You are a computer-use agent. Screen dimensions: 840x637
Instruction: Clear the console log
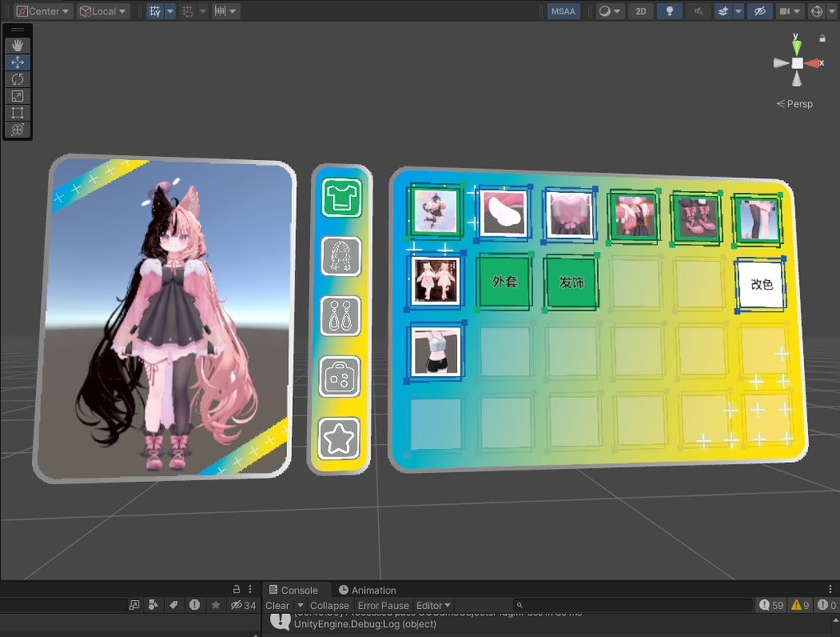277,605
